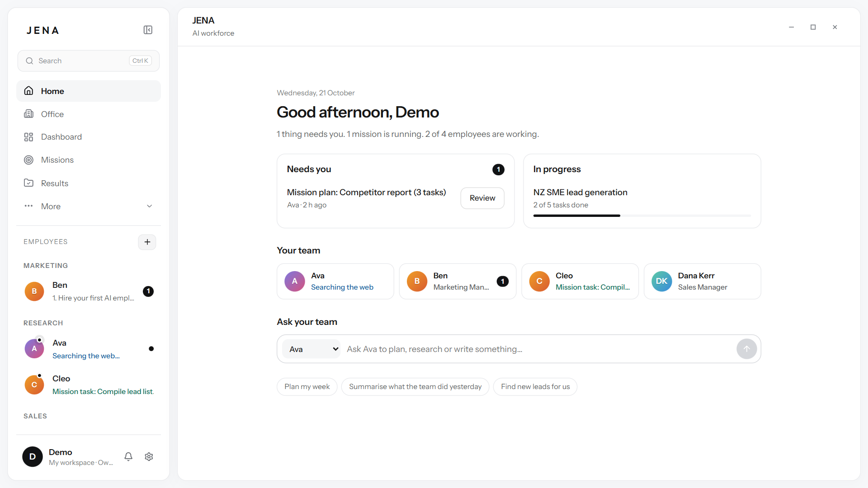Image resolution: width=868 pixels, height=488 pixels.
Task: Pick the Find new leads for us suggestion
Action: [x=535, y=387]
